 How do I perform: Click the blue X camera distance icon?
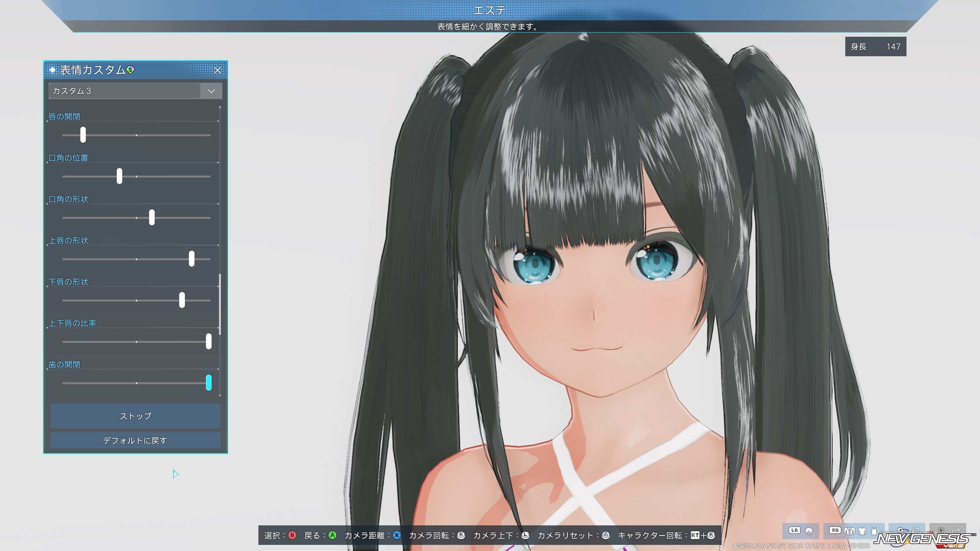pyautogui.click(x=397, y=535)
